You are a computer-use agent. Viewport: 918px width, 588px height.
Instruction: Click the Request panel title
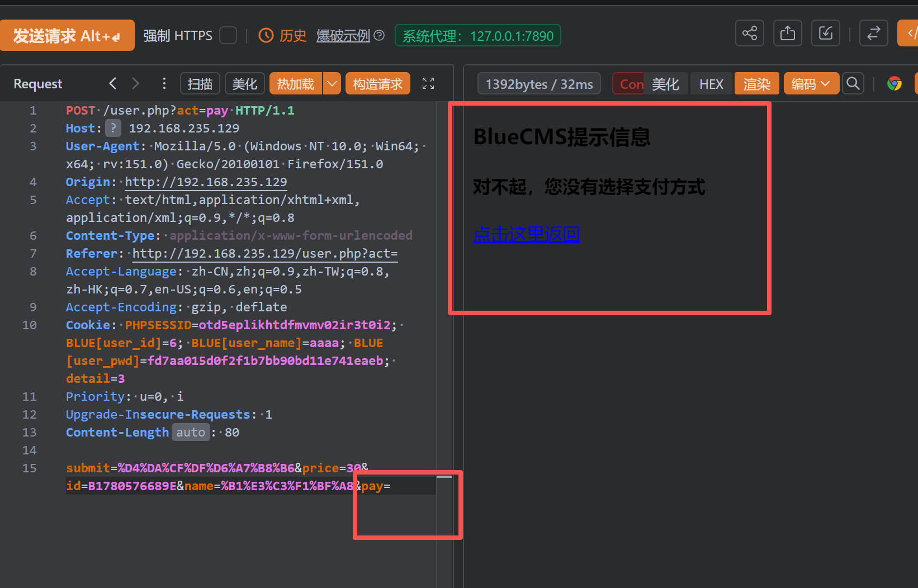tap(37, 84)
